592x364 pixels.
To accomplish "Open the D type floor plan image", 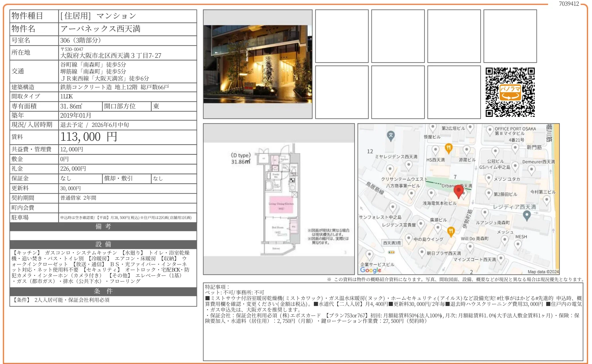I will pos(278,199).
